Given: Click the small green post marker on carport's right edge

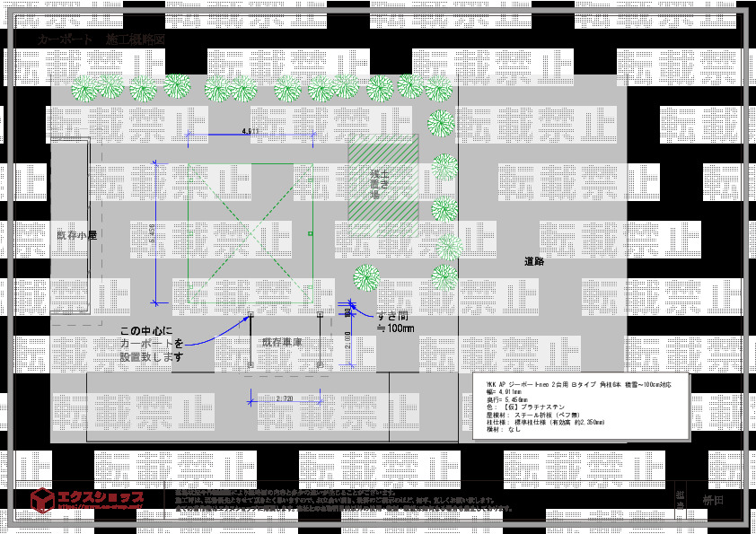Looking at the screenshot, I should pos(309,233).
